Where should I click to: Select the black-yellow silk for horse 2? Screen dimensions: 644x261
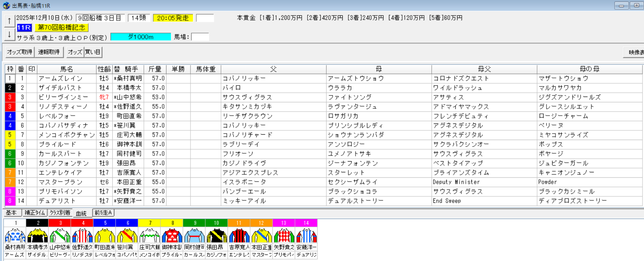pos(38,236)
